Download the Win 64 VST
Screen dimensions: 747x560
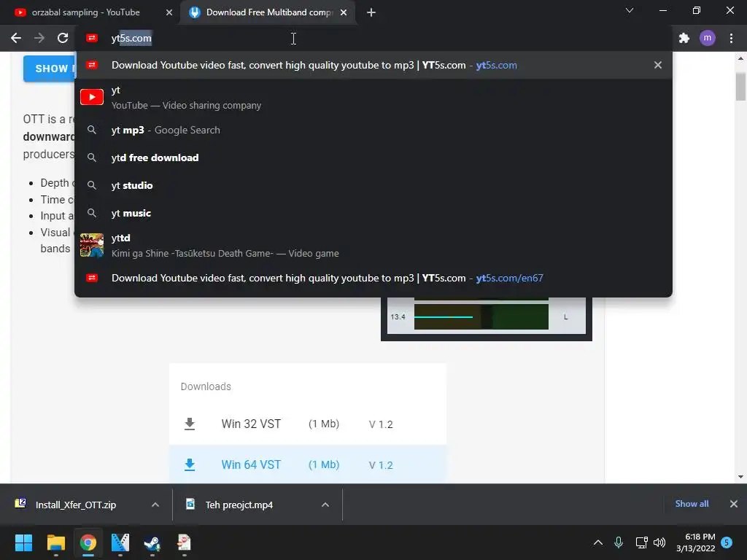(308, 464)
